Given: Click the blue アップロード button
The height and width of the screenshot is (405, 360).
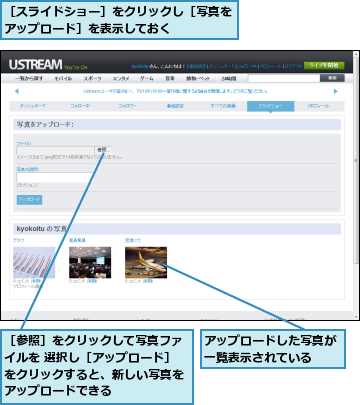Looking at the screenshot, I should [x=29, y=200].
